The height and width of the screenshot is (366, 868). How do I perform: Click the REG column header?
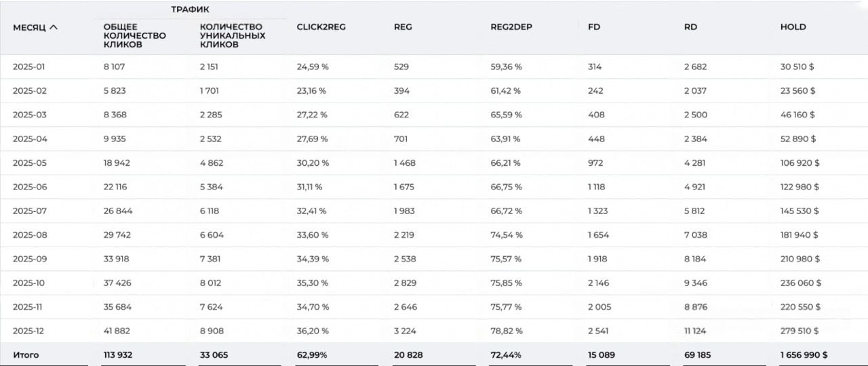403,27
